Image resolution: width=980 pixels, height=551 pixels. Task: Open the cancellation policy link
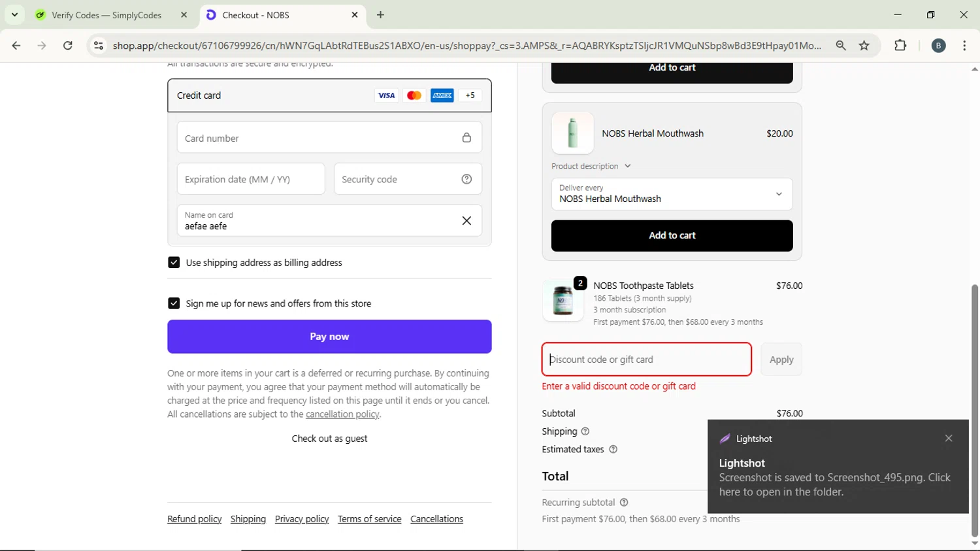[x=342, y=414]
